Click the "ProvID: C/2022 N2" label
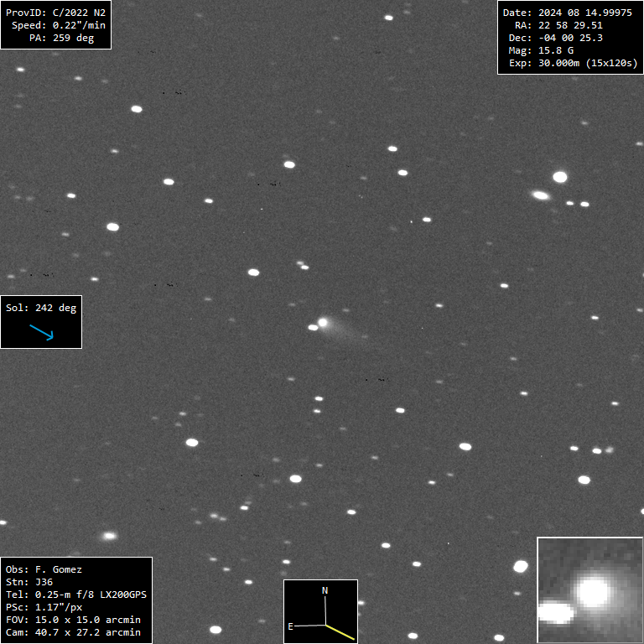644x644 pixels. [55, 13]
